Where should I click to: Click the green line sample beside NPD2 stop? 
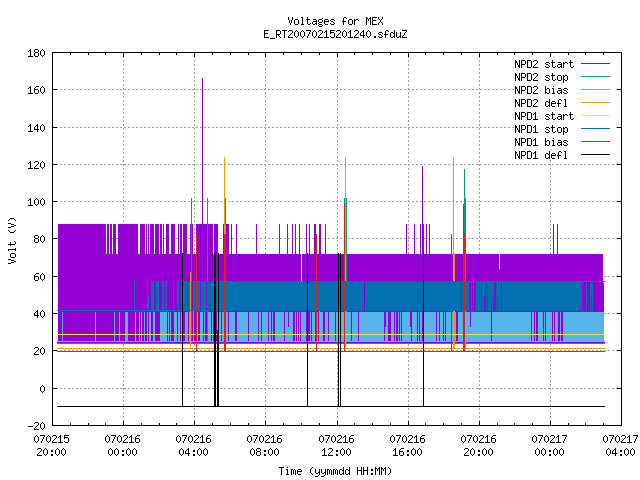point(595,77)
